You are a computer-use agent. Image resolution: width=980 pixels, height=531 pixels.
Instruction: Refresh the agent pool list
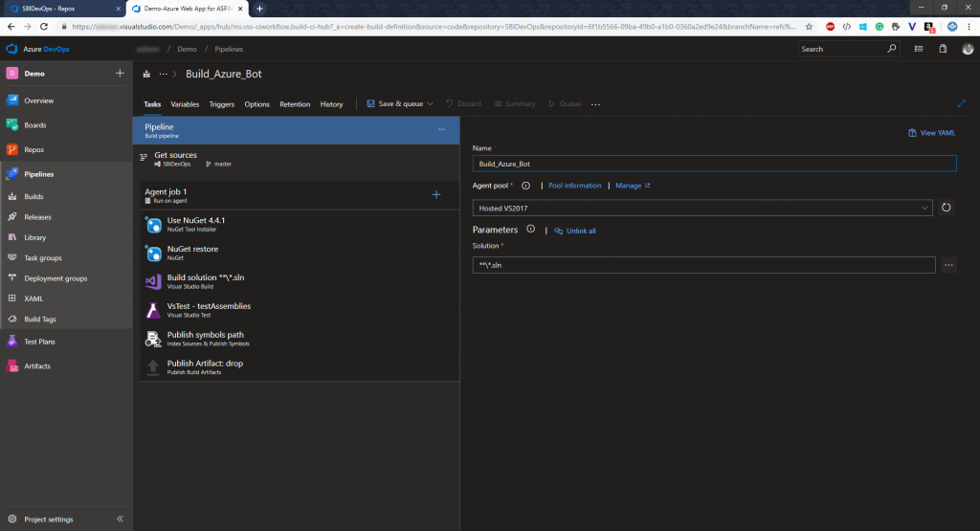(x=947, y=208)
